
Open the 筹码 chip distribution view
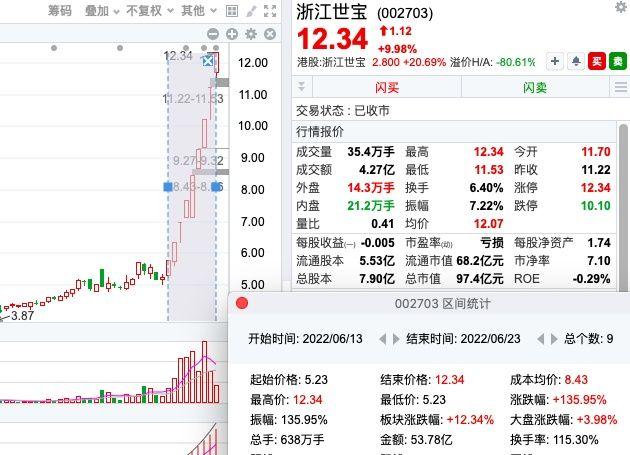(59, 10)
